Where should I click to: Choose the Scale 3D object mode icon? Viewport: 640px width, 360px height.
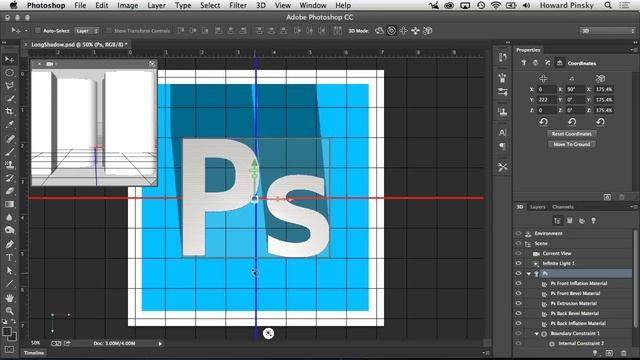point(428,31)
